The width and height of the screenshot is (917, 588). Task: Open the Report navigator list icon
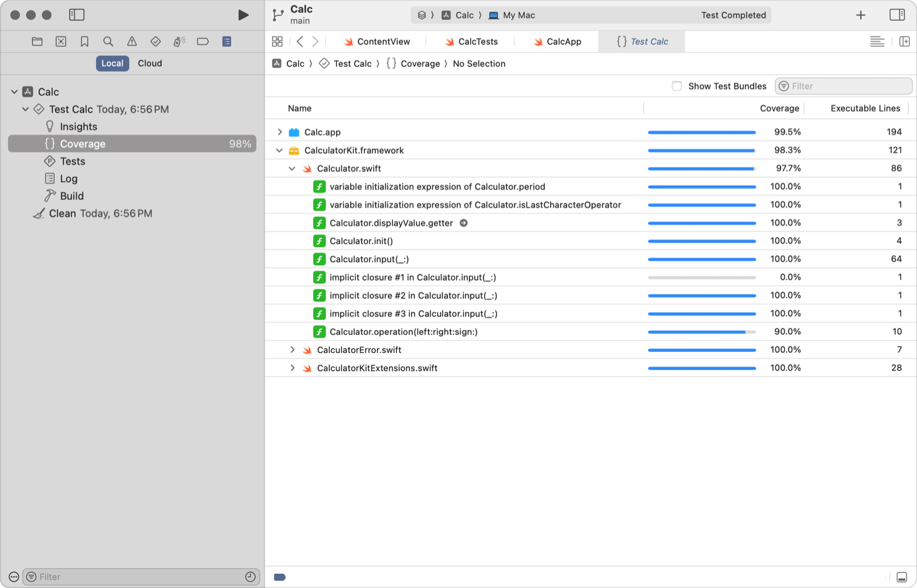tap(226, 41)
